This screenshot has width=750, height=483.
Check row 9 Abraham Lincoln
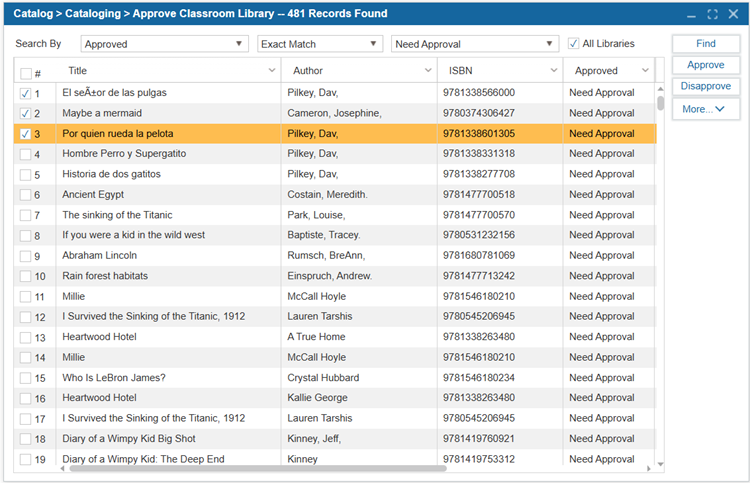point(25,256)
